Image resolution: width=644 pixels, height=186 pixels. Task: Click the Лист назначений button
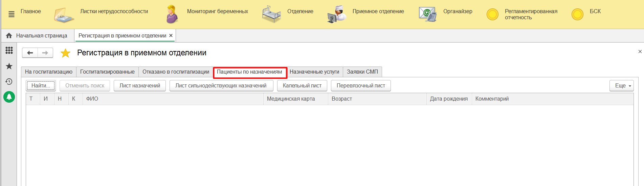point(139,86)
